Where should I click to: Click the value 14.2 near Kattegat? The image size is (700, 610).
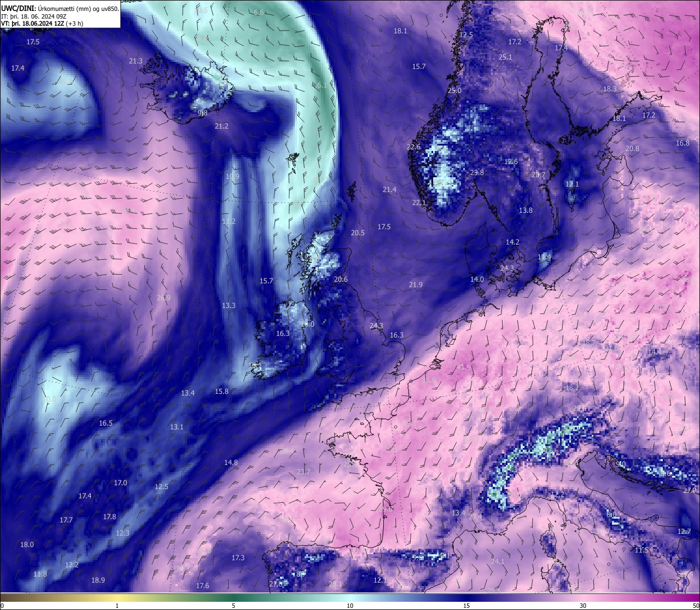tap(512, 242)
